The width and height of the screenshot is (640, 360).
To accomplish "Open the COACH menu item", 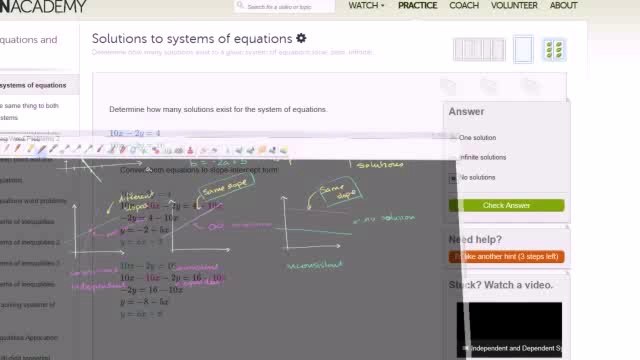I will (x=464, y=5).
